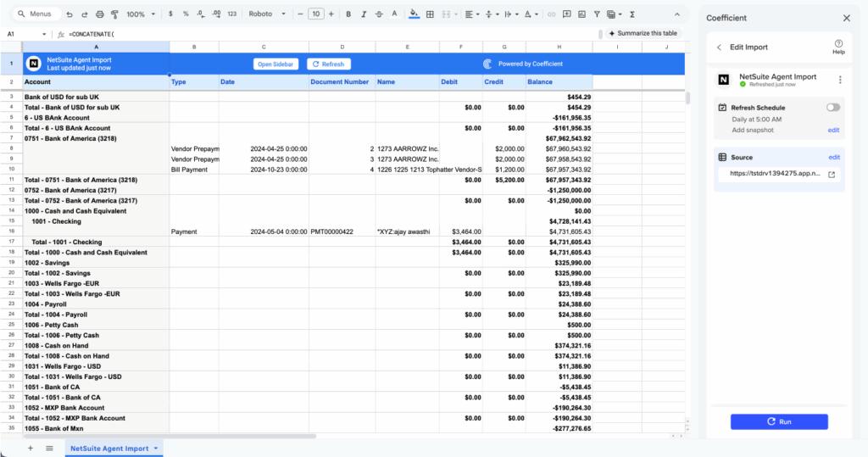Click the blue Run button
Viewport: 868px width, 457px height.
point(779,421)
